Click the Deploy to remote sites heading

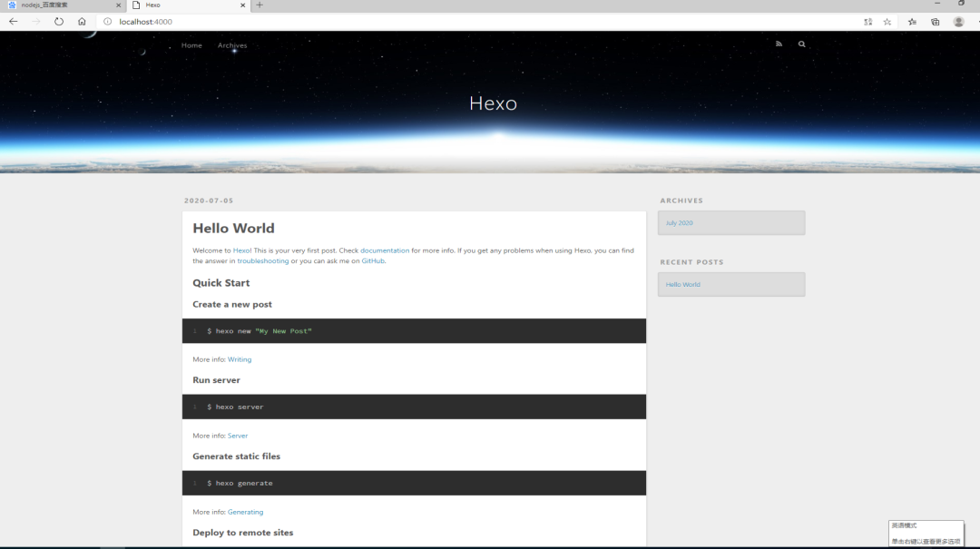tap(242, 533)
